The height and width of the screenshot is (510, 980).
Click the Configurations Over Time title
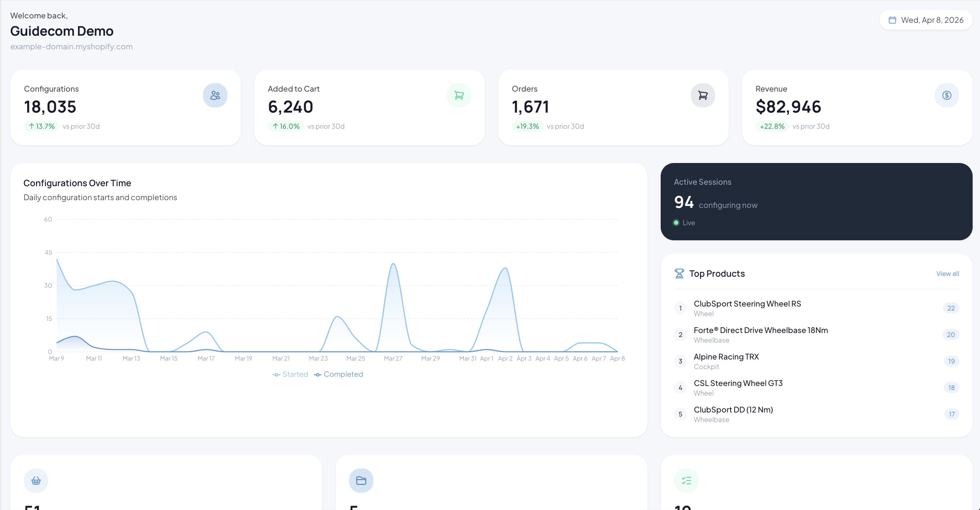click(x=77, y=183)
